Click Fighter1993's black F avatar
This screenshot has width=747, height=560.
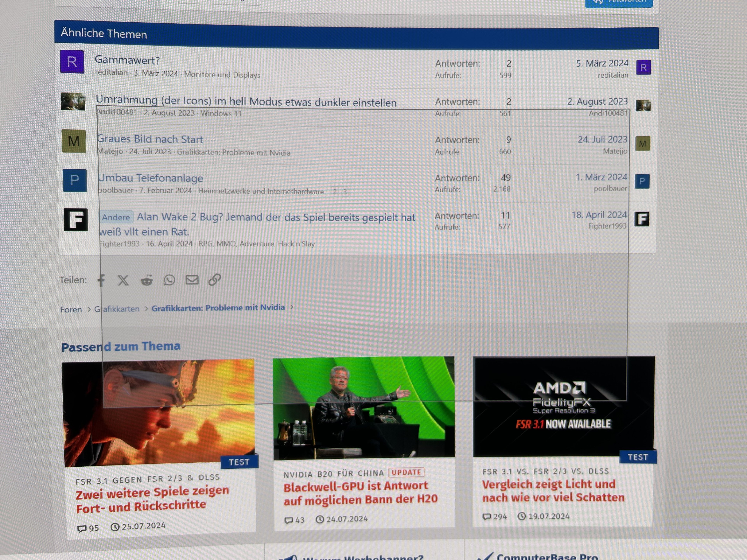pyautogui.click(x=76, y=220)
